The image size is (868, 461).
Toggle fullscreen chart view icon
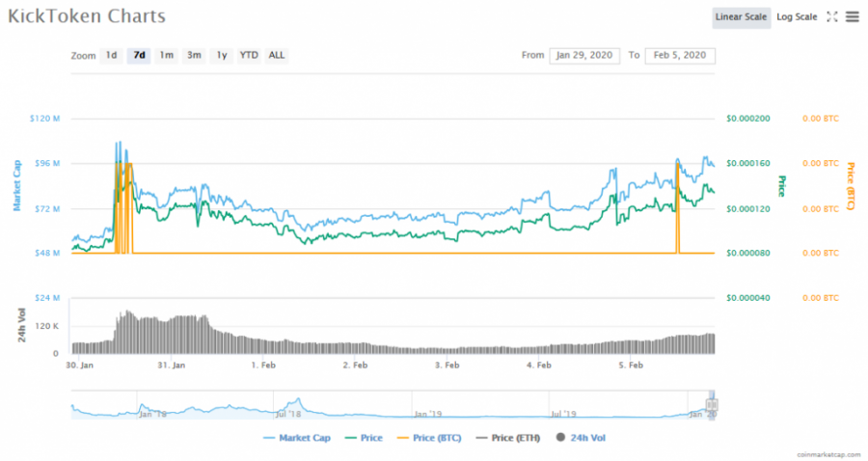(x=832, y=17)
